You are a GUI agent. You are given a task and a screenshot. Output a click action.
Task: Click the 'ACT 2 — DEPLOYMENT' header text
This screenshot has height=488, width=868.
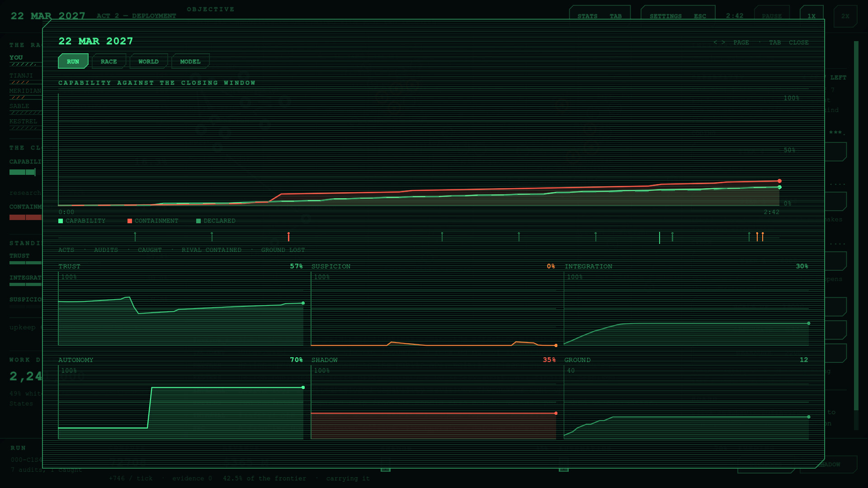pyautogui.click(x=137, y=16)
